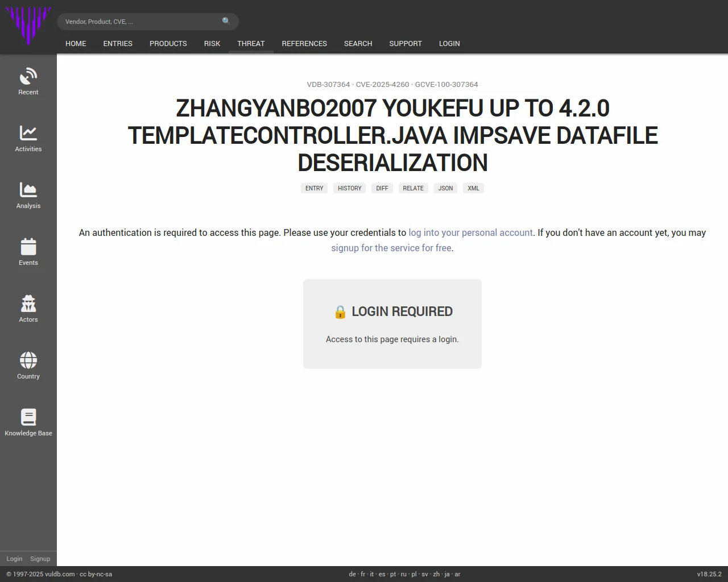The image size is (728, 582).
Task: Switch language to zh
Action: coord(436,574)
